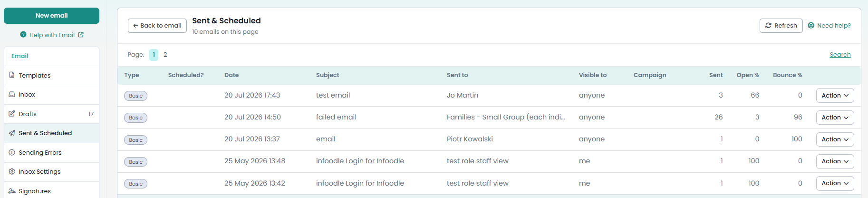868x198 pixels.
Task: Click the Basic badge in failed email row
Action: click(136, 118)
